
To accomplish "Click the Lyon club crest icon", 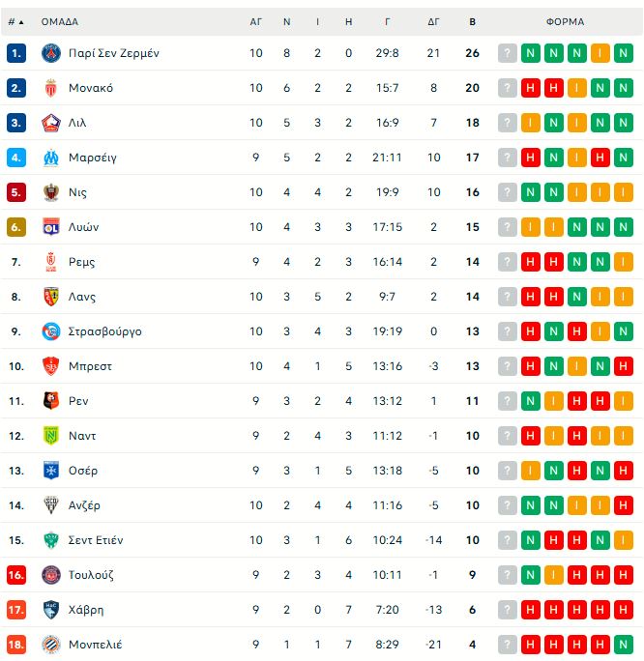I will coord(51,227).
